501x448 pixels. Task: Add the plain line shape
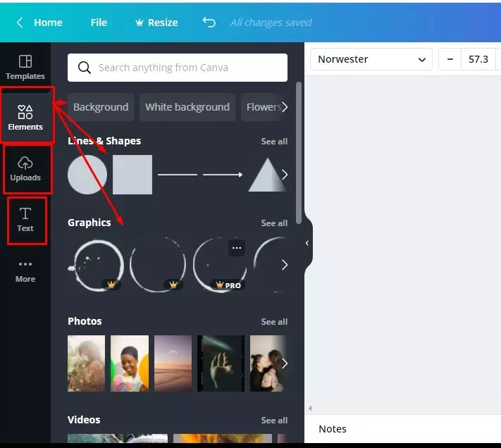(178, 175)
